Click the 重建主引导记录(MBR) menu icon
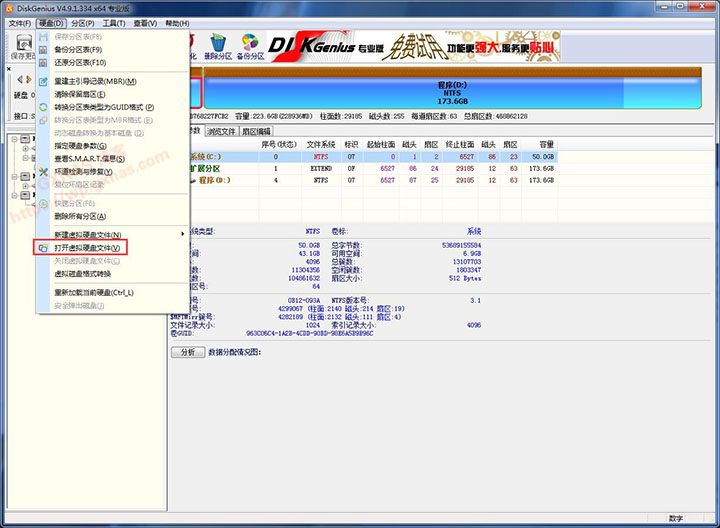Screen dimensions: 720x528 [x=43, y=81]
